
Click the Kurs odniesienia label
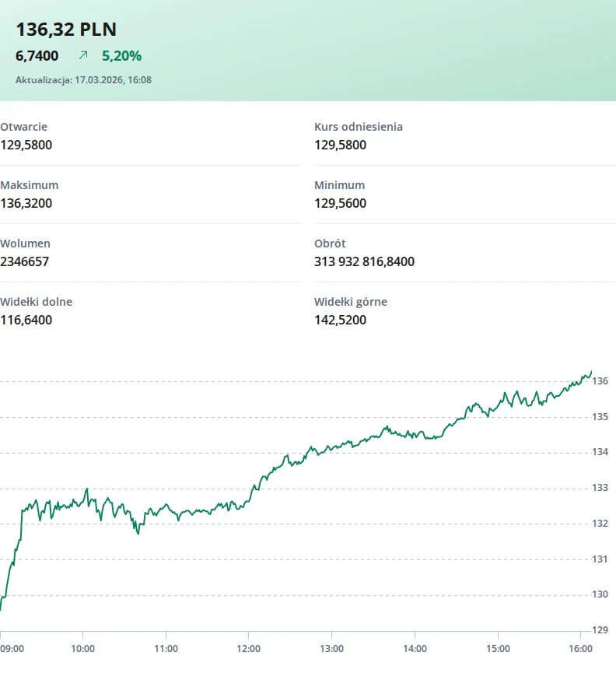click(359, 127)
